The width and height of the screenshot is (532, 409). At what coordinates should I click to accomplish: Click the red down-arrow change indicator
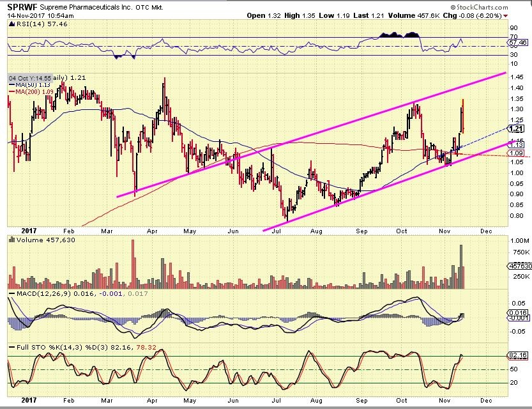[x=506, y=15]
